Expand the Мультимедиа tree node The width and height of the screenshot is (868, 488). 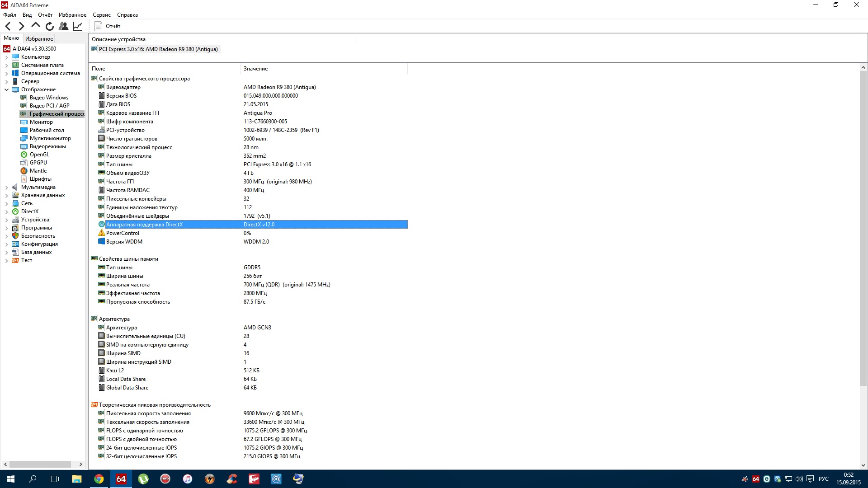6,187
